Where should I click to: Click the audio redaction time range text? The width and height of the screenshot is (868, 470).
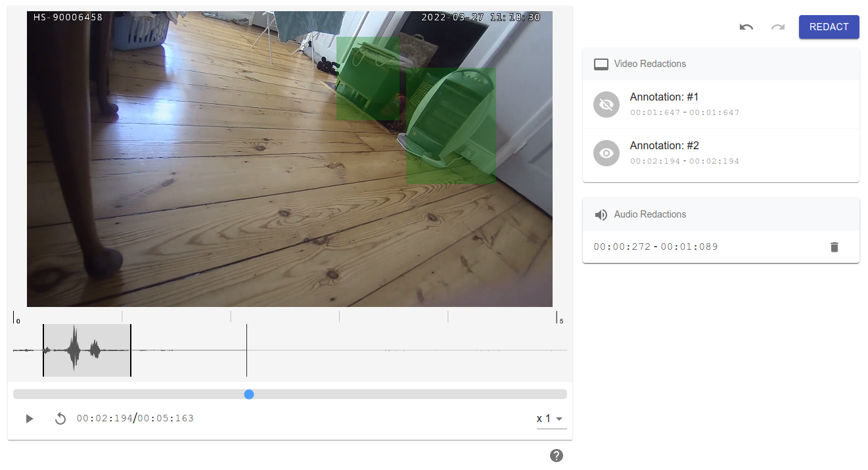coord(656,247)
